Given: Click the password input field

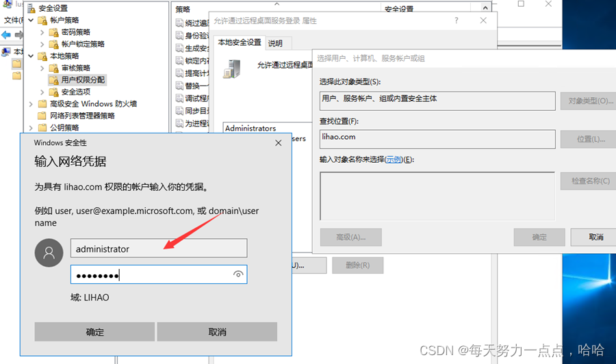Looking at the screenshot, I should [x=159, y=274].
